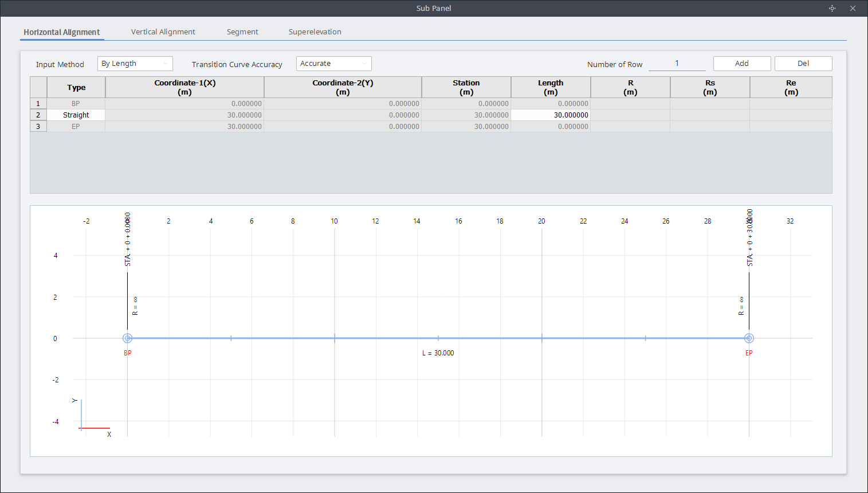The width and height of the screenshot is (868, 493).
Task: Click the Del button
Action: point(803,63)
